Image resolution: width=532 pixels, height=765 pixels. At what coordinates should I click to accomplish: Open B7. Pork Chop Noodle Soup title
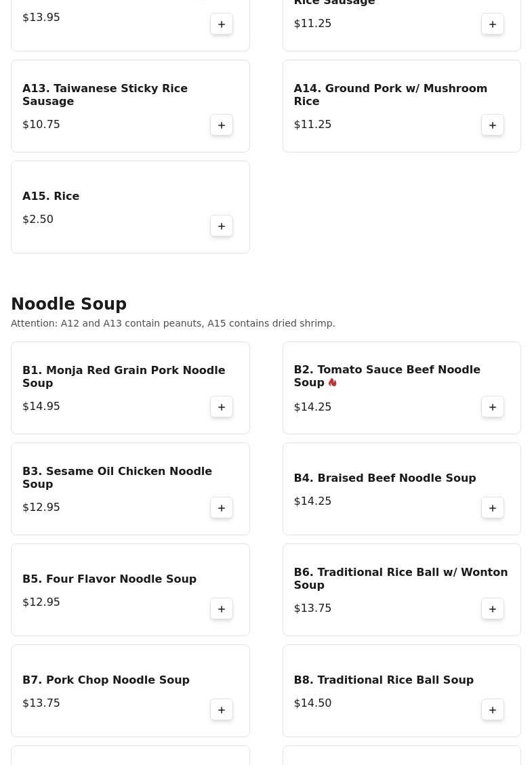(x=106, y=680)
